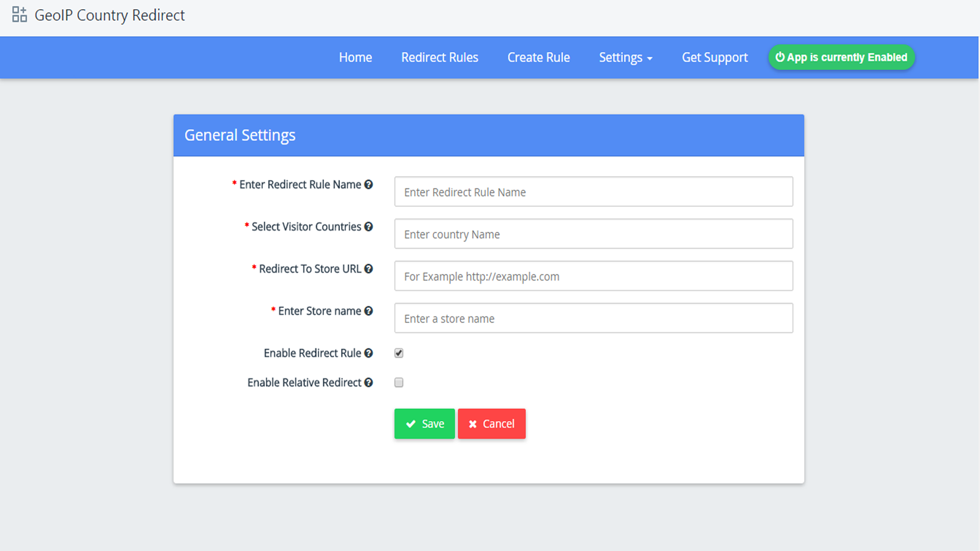Click the Redirect To Store URL field
The height and width of the screenshot is (551, 980).
pyautogui.click(x=593, y=276)
